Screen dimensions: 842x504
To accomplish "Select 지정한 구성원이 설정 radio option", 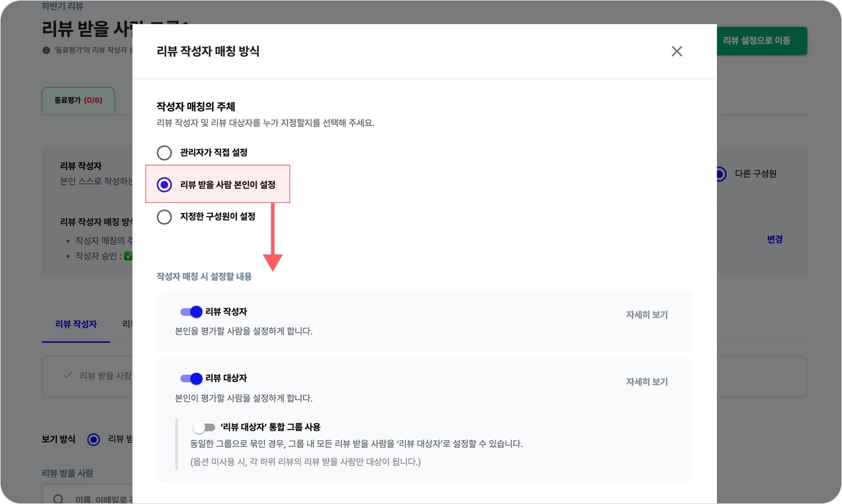I will [x=164, y=217].
